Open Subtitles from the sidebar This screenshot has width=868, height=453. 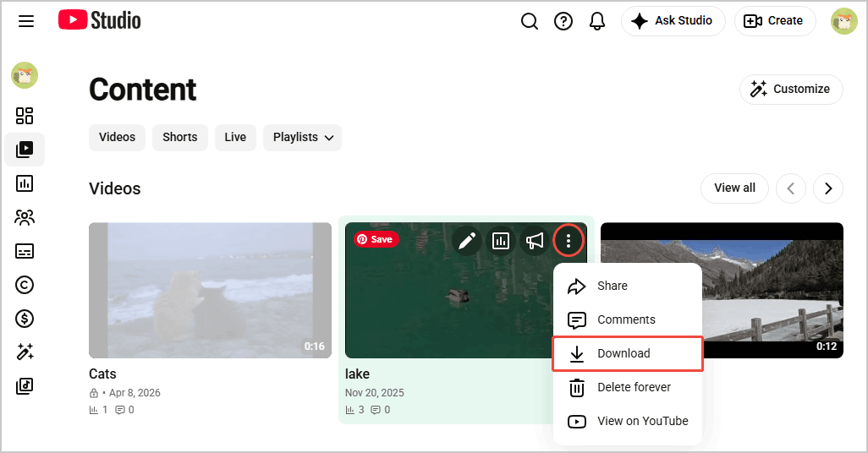[25, 251]
